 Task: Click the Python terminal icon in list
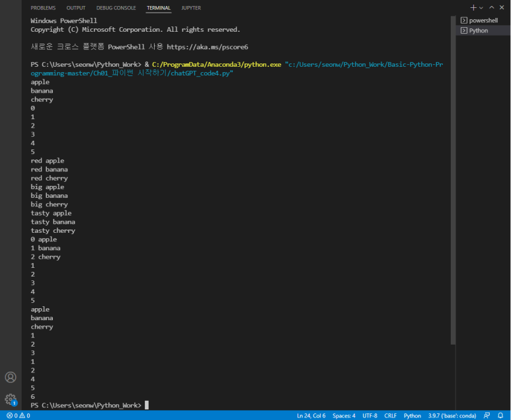click(x=464, y=30)
